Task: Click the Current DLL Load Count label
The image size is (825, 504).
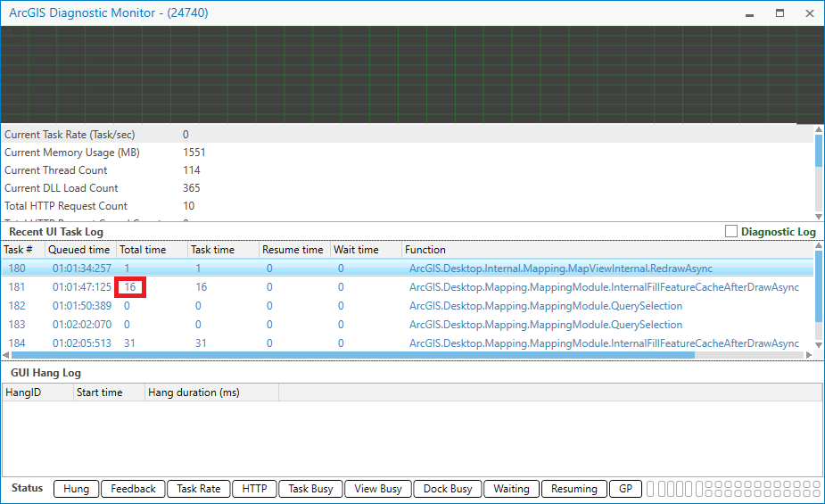Action: (x=61, y=188)
